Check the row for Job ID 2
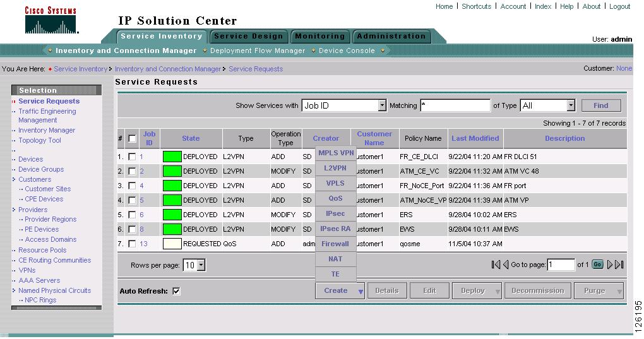 point(132,171)
